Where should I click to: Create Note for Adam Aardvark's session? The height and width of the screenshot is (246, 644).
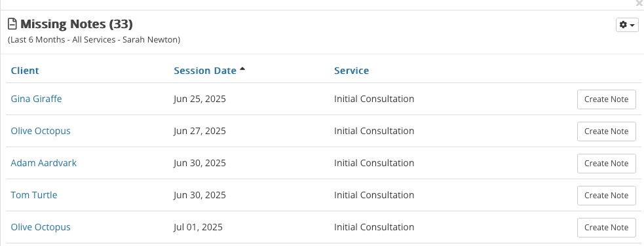click(x=606, y=163)
